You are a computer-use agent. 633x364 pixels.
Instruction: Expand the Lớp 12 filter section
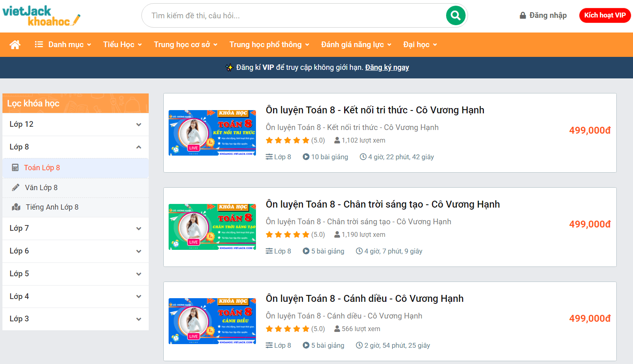point(76,124)
